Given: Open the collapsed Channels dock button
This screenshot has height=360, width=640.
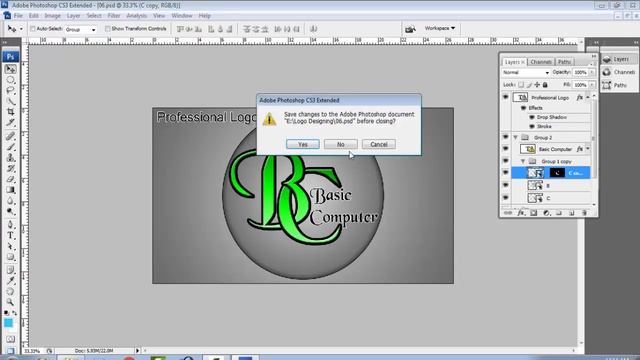Looking at the screenshot, I should point(619,72).
